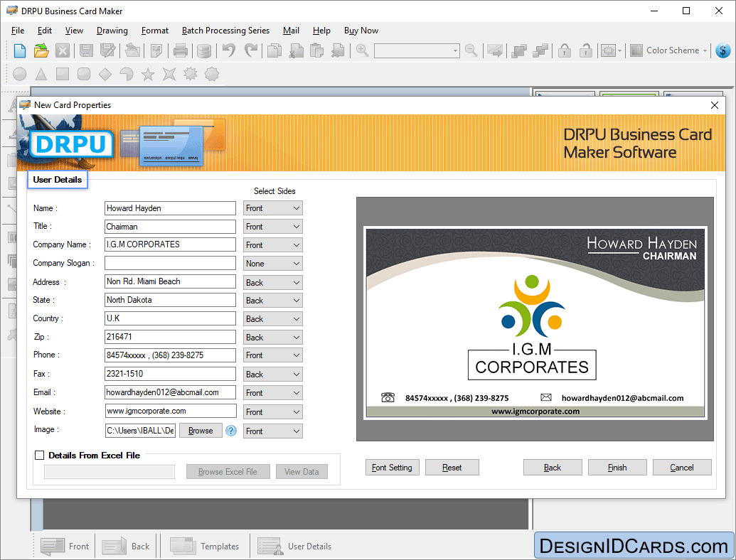This screenshot has width=736, height=560.
Task: Select the rounded rectangle shape tool
Action: point(83,74)
